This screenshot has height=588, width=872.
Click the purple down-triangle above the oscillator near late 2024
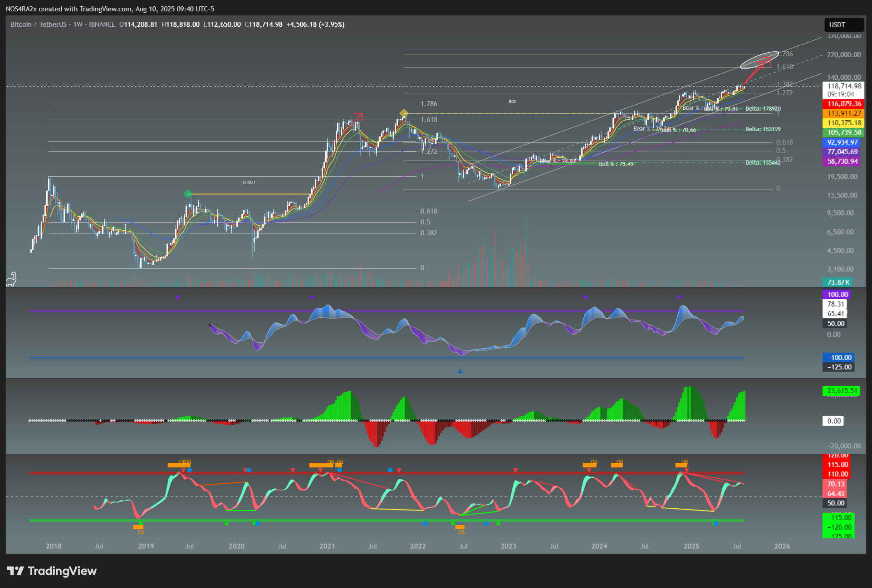tap(679, 297)
